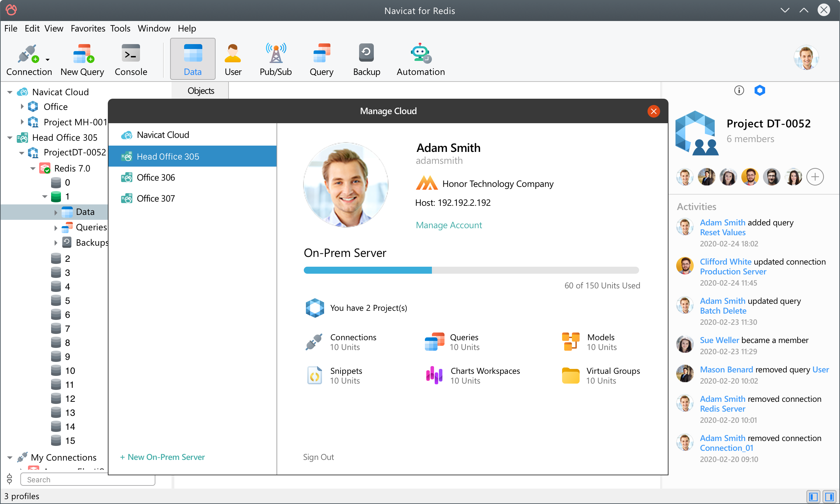The image size is (840, 504).
Task: Click the Search input field
Action: coord(87,479)
